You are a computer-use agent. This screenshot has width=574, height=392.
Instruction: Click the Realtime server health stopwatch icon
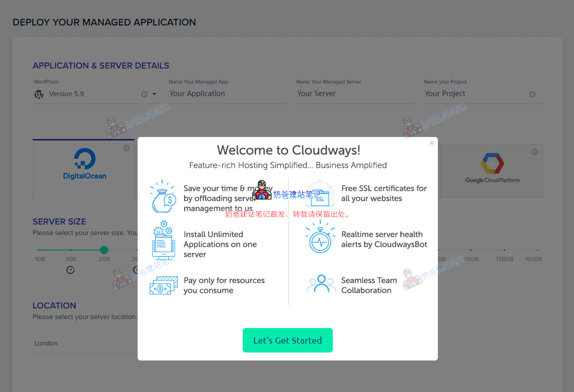click(x=320, y=237)
